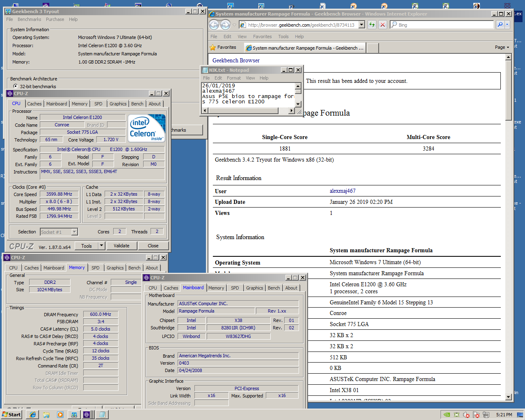525x420 pixels.
Task: Switch to the Bench tab in CPU window
Action: tap(137, 104)
